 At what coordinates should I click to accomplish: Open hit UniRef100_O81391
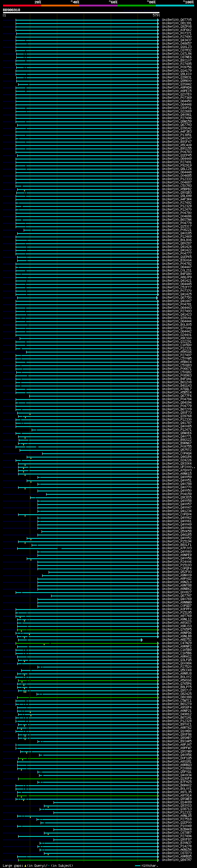point(177,23)
